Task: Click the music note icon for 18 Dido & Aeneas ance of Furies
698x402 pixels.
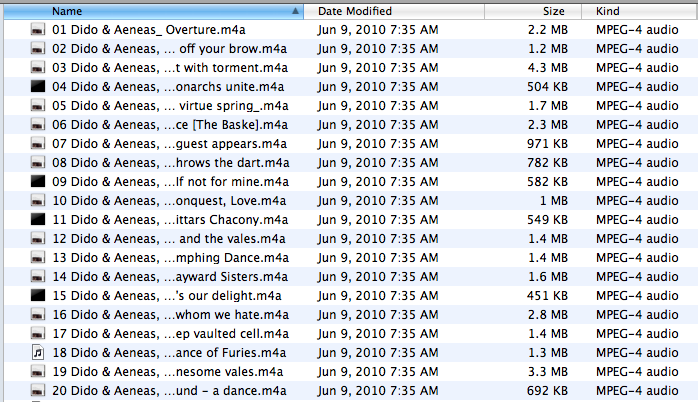Action: [x=38, y=353]
